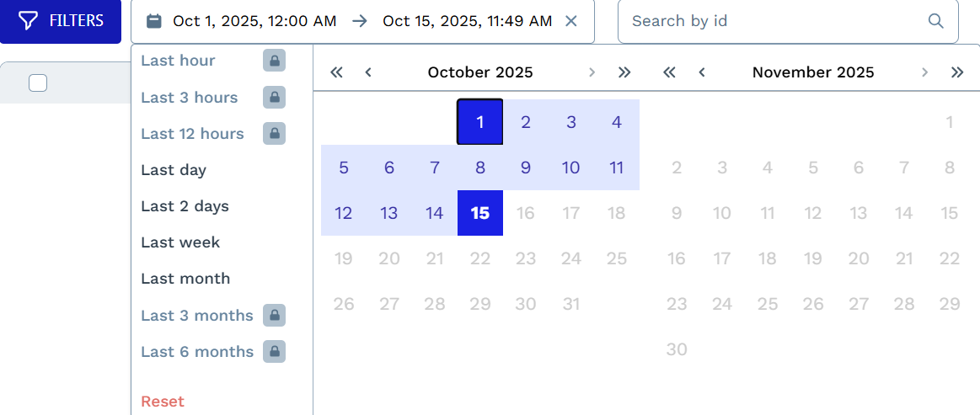Jump back one year in October calendar
The image size is (980, 415).
pos(337,72)
